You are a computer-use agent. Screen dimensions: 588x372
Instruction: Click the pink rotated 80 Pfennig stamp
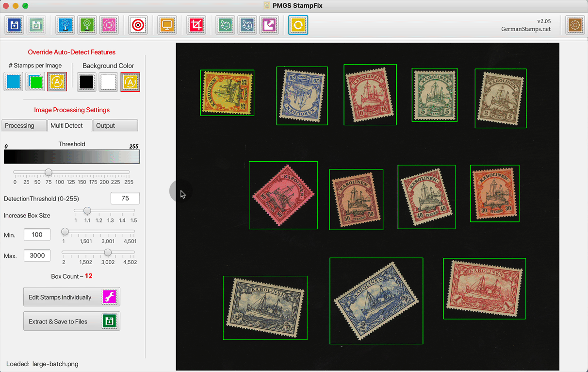click(x=283, y=195)
